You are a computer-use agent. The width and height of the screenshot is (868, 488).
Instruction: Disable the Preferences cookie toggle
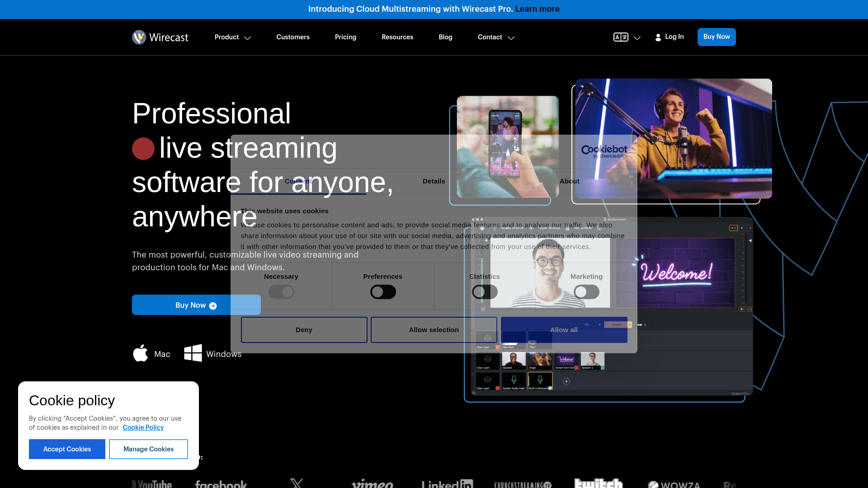(383, 292)
